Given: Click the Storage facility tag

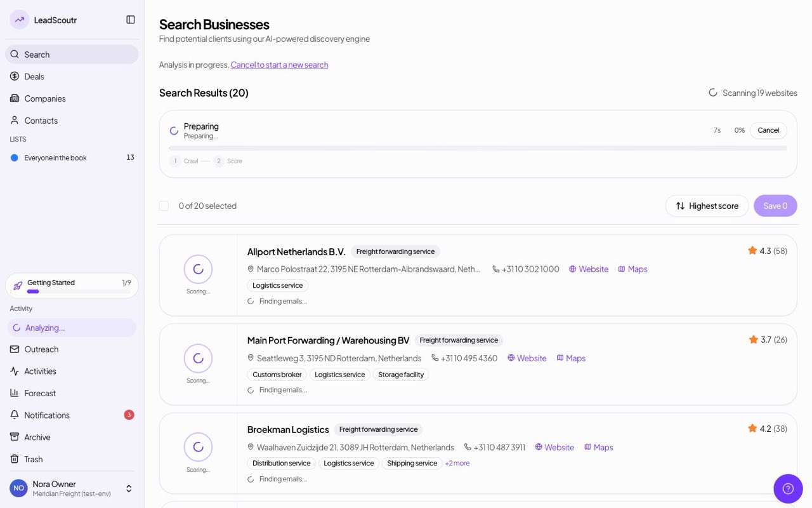Looking at the screenshot, I should (401, 375).
